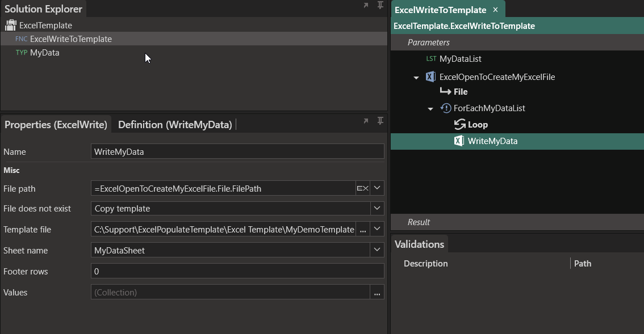The width and height of the screenshot is (644, 334).
Task: Click the Excel icon beside WriteMyData
Action: coord(459,141)
